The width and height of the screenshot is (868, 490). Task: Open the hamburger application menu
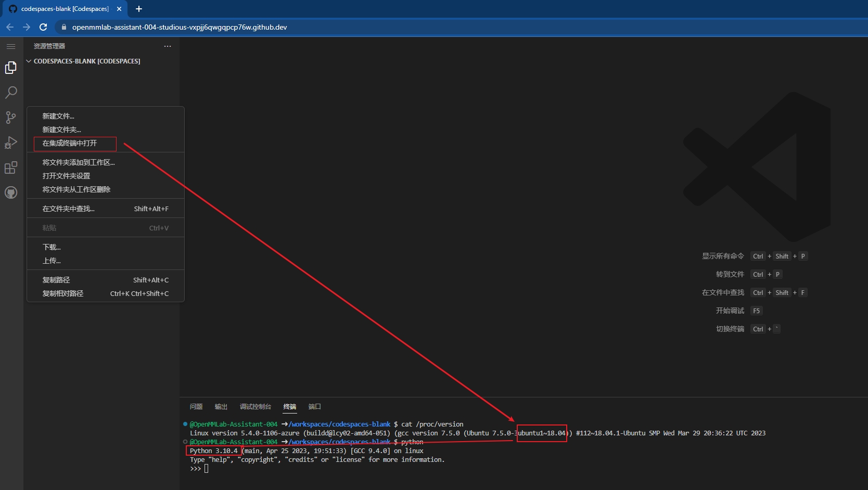point(11,46)
